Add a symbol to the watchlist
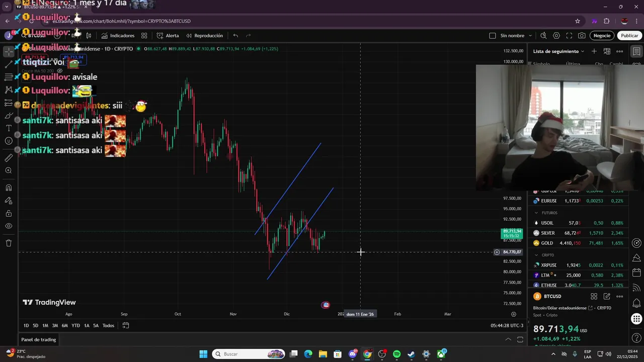 pyautogui.click(x=594, y=51)
